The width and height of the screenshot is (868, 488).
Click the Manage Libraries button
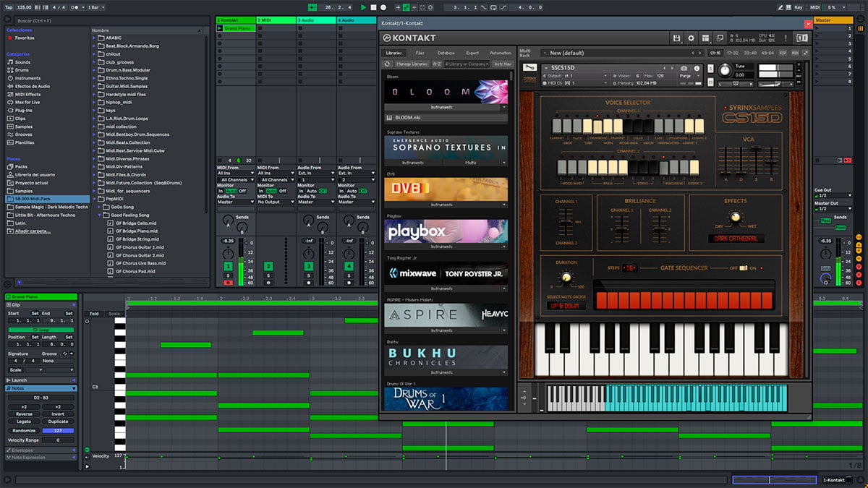412,64
